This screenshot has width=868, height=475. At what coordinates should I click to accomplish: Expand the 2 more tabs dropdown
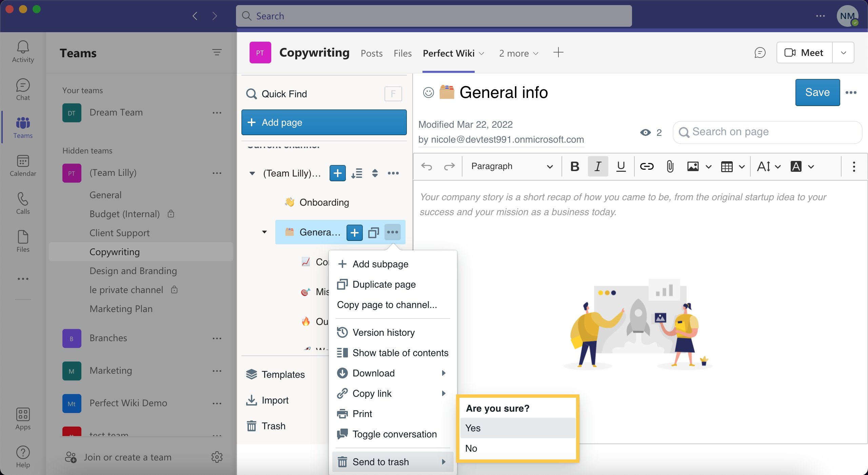point(518,53)
